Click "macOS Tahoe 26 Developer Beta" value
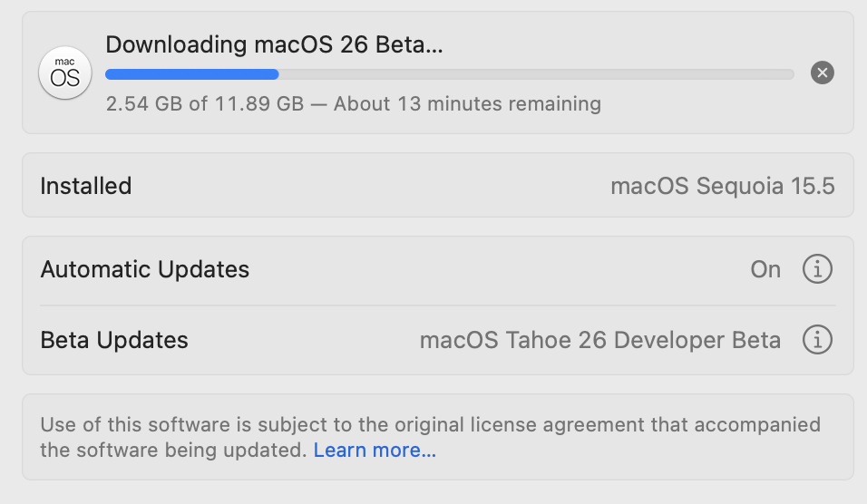 599,340
